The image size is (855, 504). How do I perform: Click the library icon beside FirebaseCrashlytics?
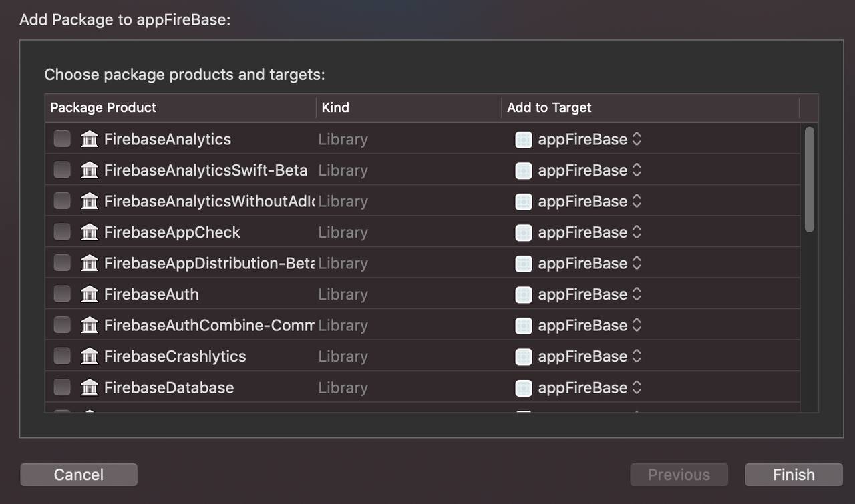click(90, 356)
